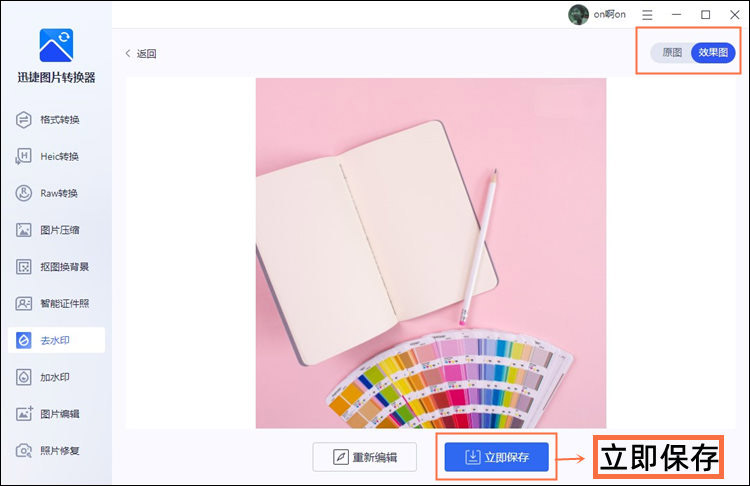Switch preview to 效果图 result view
The width and height of the screenshot is (750, 486).
coord(713,53)
